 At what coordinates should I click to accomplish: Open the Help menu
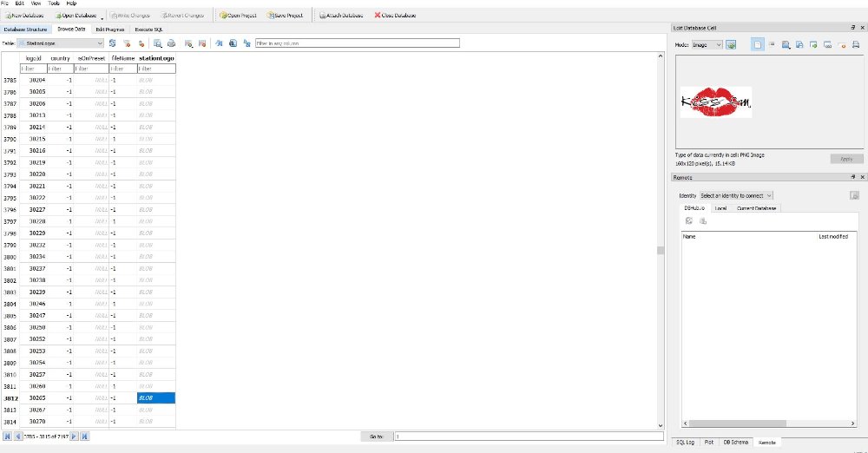coord(71,3)
